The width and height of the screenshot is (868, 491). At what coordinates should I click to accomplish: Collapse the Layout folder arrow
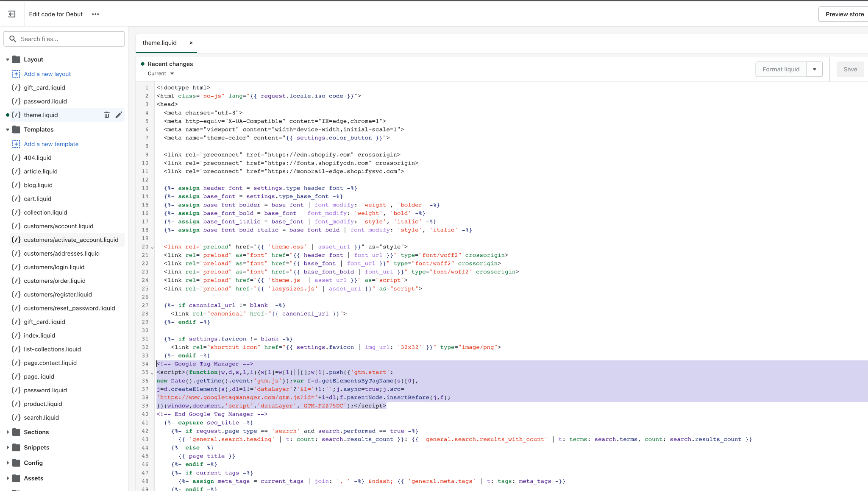pos(8,59)
